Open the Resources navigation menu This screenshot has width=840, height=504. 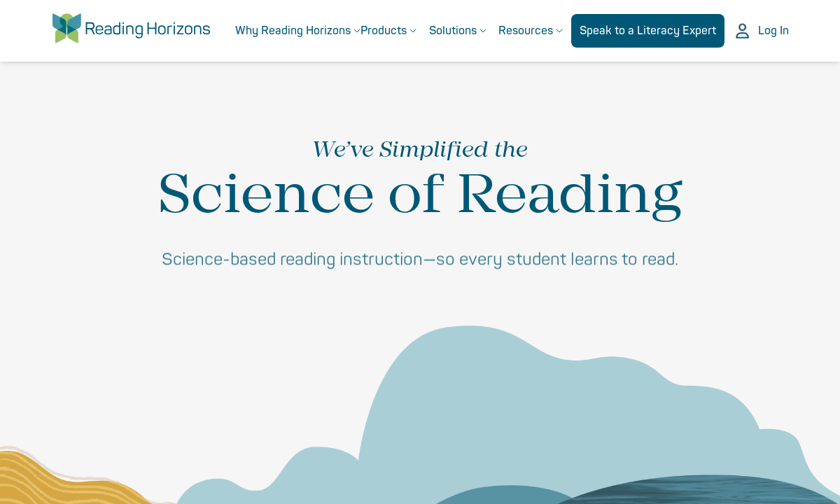click(526, 31)
